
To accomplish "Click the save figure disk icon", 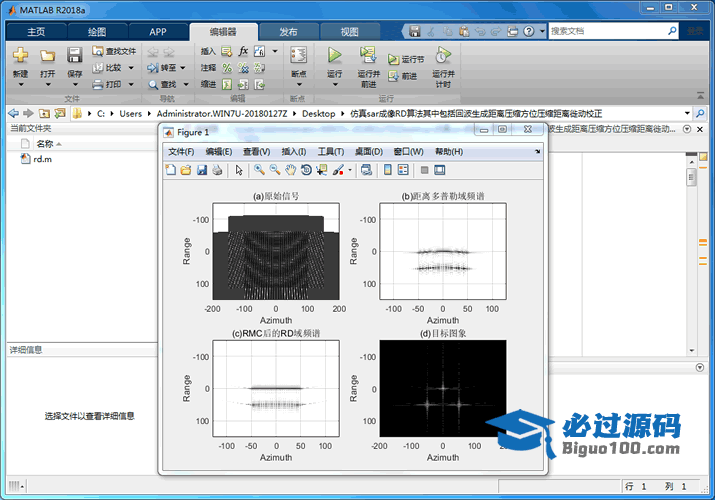I will 201,170.
